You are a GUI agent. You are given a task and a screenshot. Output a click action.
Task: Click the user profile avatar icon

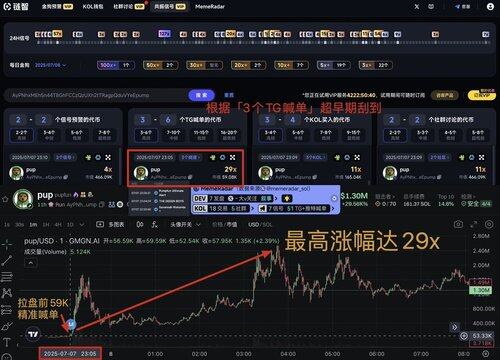(x=490, y=6)
